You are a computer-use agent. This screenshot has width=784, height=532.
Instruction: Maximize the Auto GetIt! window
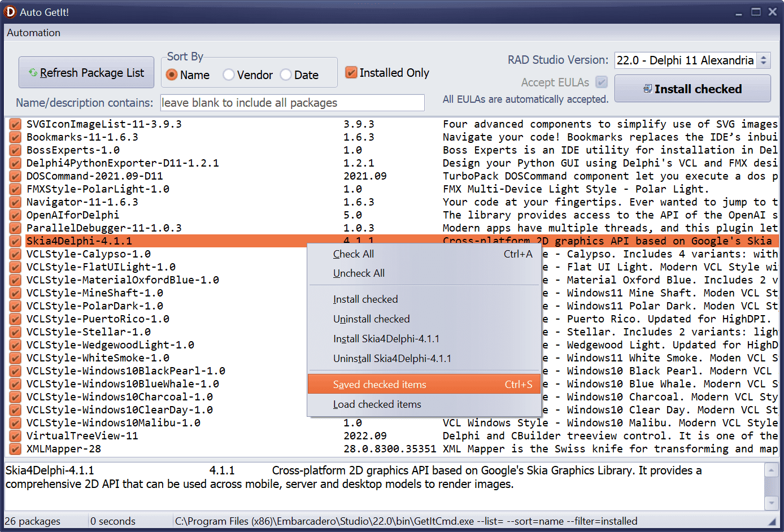[756, 12]
